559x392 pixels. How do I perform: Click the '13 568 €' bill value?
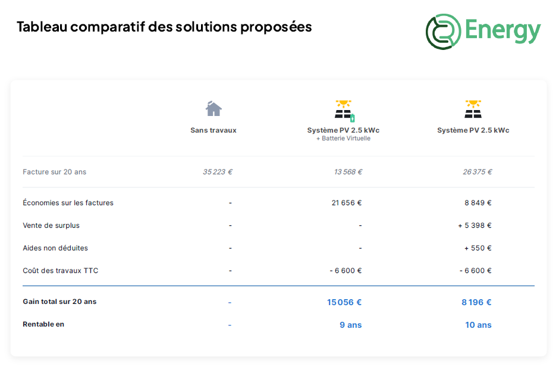[x=348, y=172]
